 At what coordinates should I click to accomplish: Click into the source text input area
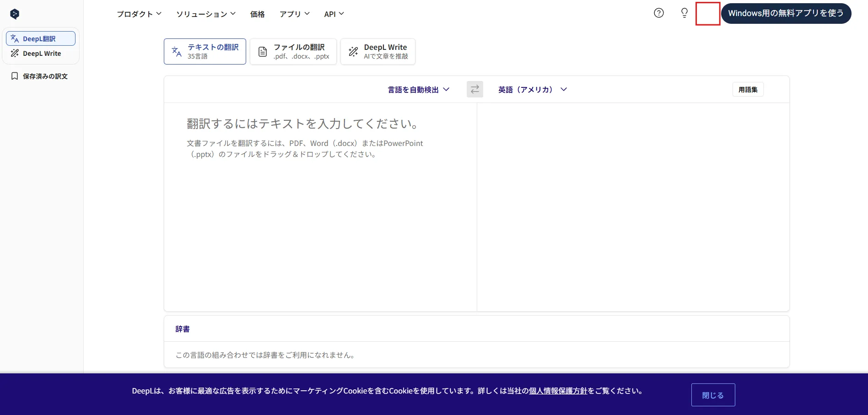click(320, 207)
